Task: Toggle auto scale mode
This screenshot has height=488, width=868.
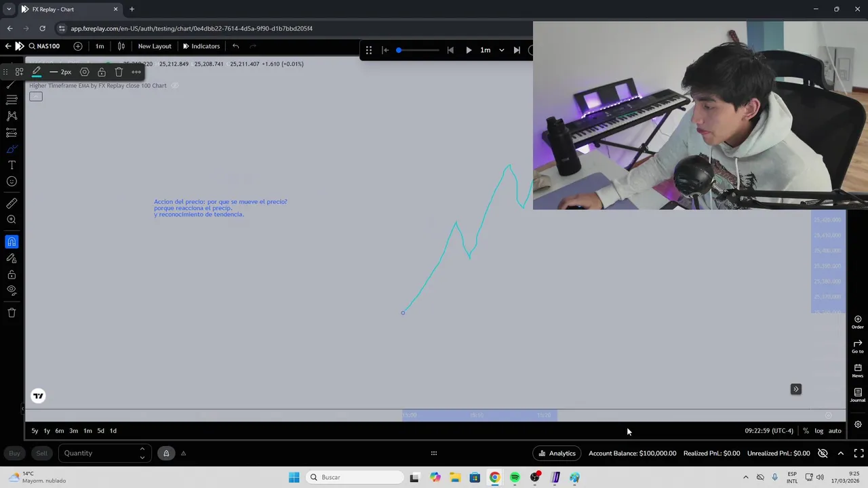Action: tap(835, 430)
